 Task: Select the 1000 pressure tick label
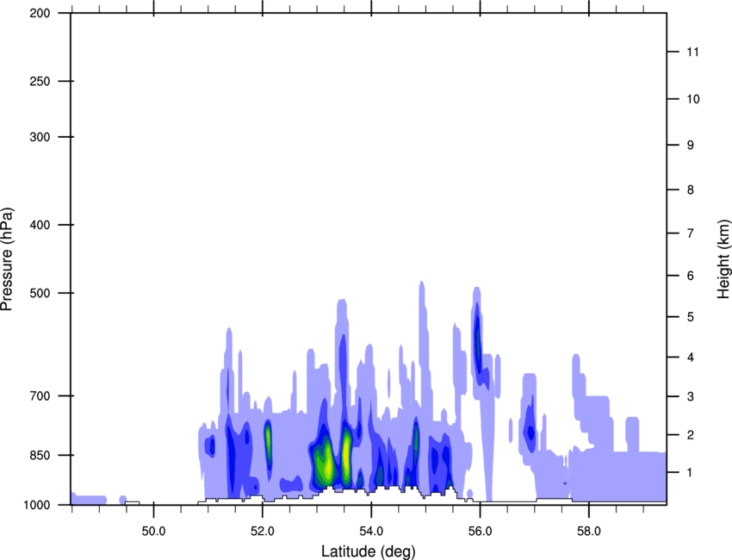36,505
